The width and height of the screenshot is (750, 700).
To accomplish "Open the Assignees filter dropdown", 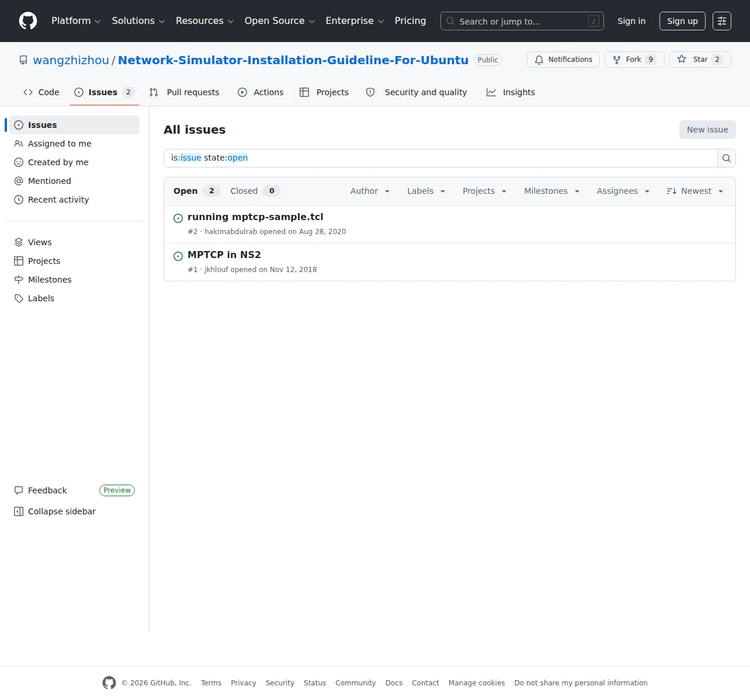I will coord(623,191).
